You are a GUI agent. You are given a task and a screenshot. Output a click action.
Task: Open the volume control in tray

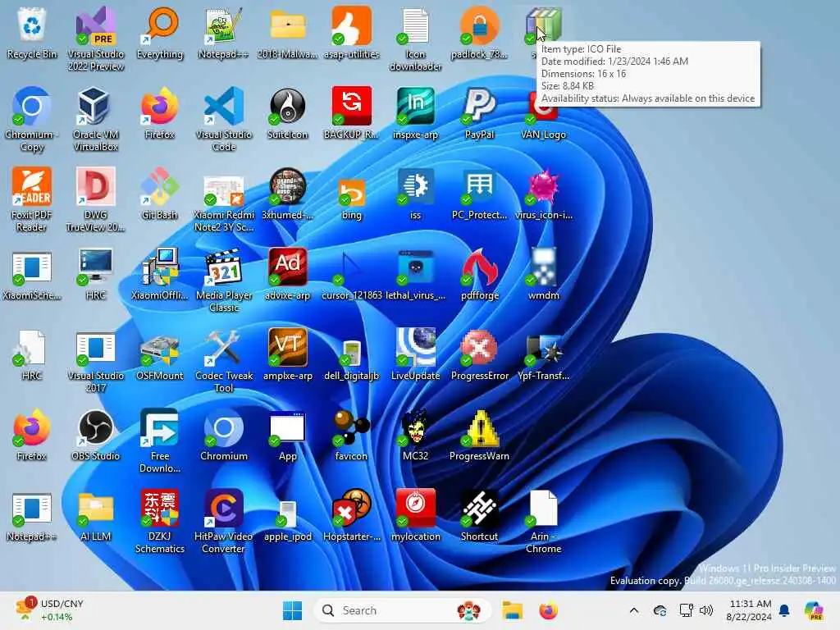point(706,610)
